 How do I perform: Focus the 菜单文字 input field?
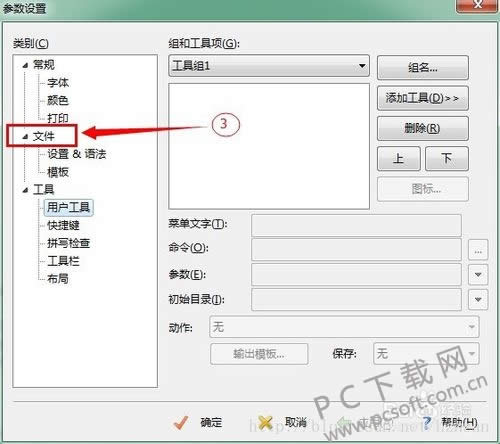pyautogui.click(x=356, y=225)
